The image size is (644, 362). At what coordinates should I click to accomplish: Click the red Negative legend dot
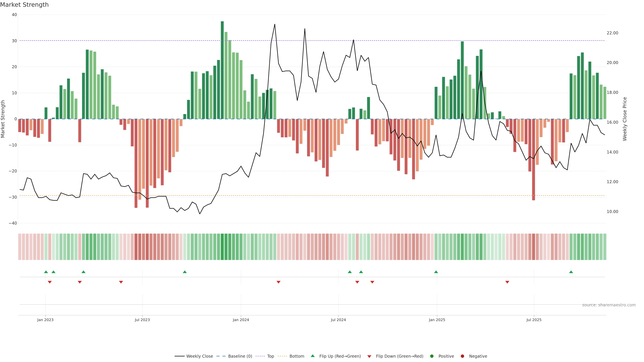462,356
